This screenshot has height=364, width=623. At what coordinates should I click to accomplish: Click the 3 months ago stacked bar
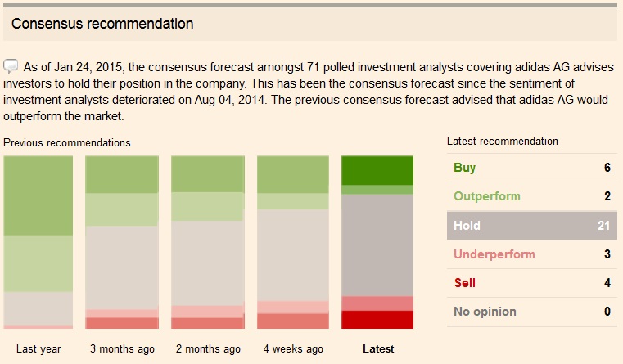point(122,242)
